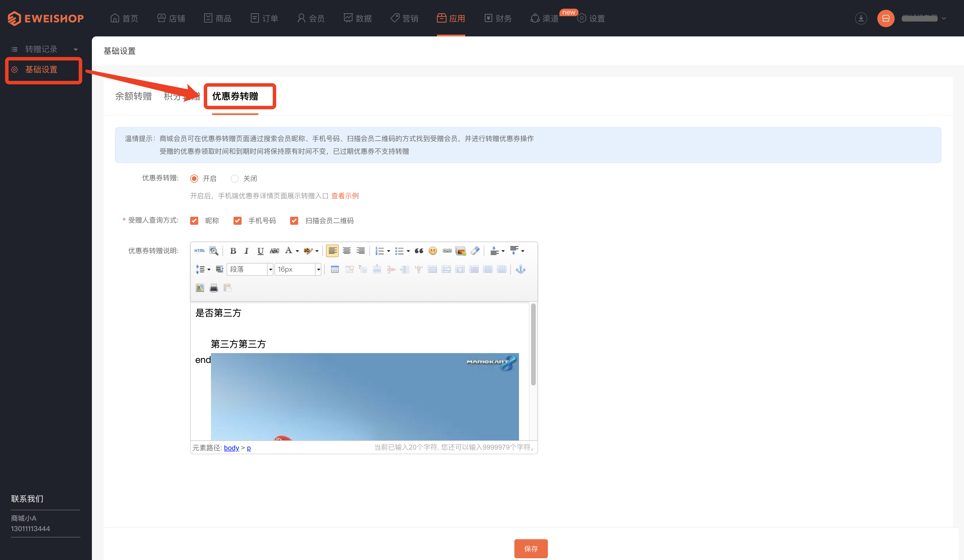Click p link in element path
Image resolution: width=964 pixels, height=560 pixels.
[x=249, y=448]
